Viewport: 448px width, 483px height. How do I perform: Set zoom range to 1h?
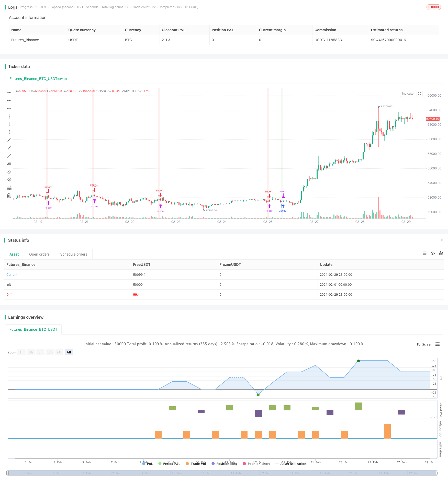tap(21, 352)
